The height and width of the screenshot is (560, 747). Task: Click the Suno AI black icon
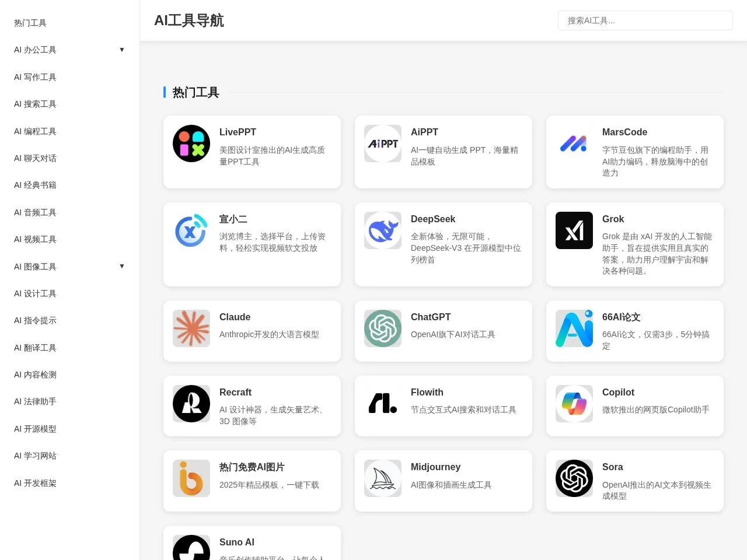click(191, 547)
